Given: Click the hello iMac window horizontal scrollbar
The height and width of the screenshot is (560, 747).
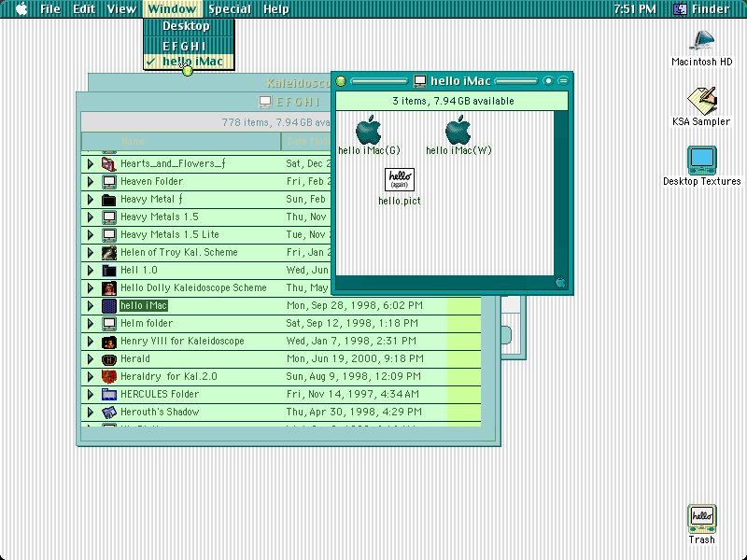Looking at the screenshot, I should coord(445,282).
